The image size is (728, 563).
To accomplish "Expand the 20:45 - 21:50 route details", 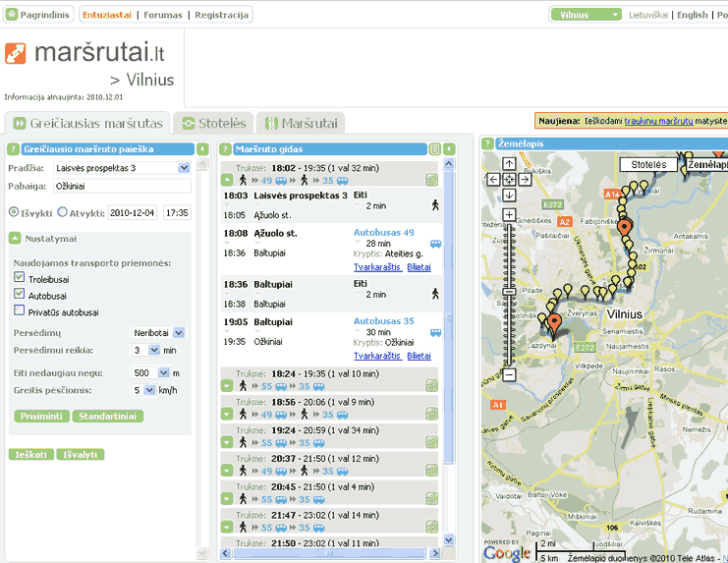I will 227,499.
